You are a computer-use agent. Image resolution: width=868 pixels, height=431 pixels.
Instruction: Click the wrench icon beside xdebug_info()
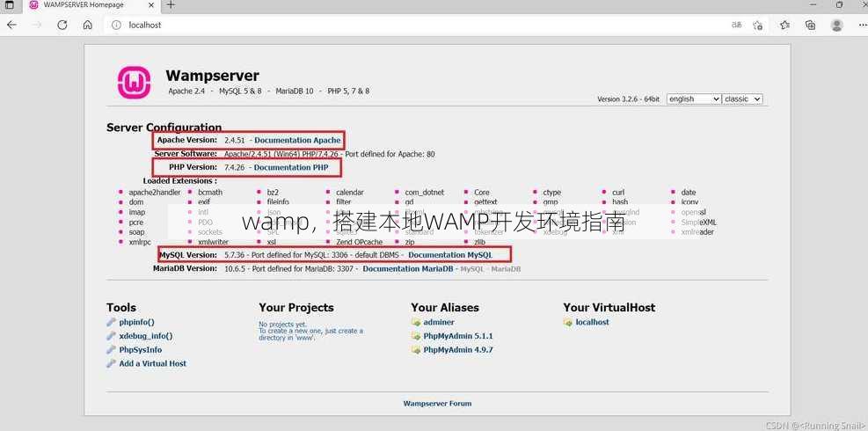point(112,336)
